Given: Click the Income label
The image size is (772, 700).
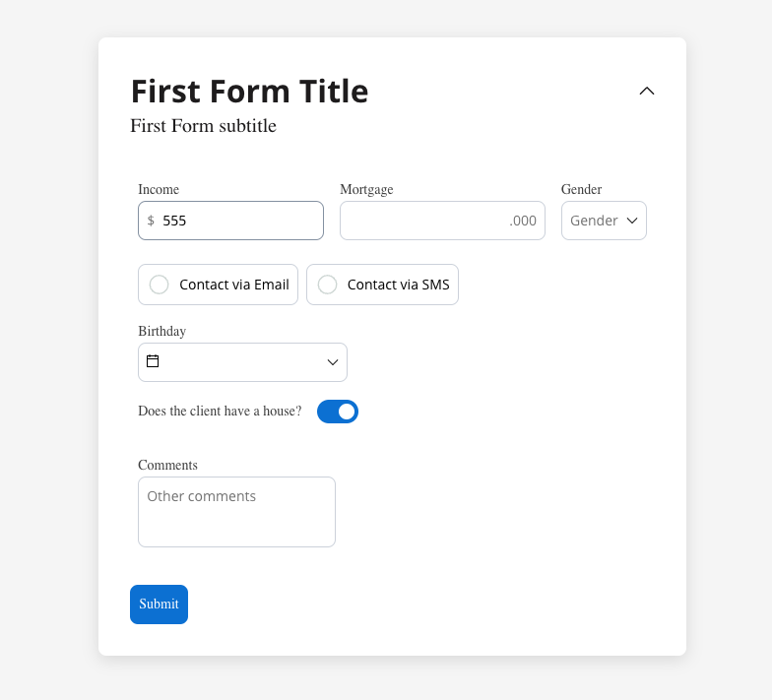Looking at the screenshot, I should coord(159,189).
